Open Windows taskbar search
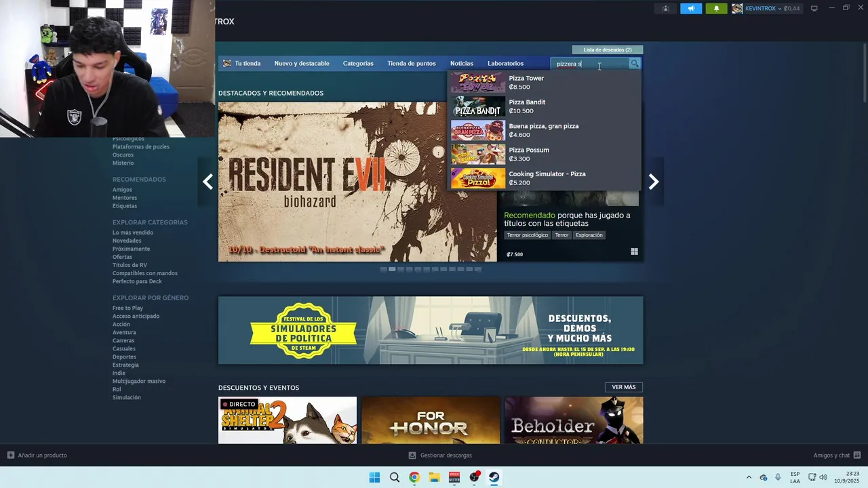The image size is (868, 488). point(394,477)
